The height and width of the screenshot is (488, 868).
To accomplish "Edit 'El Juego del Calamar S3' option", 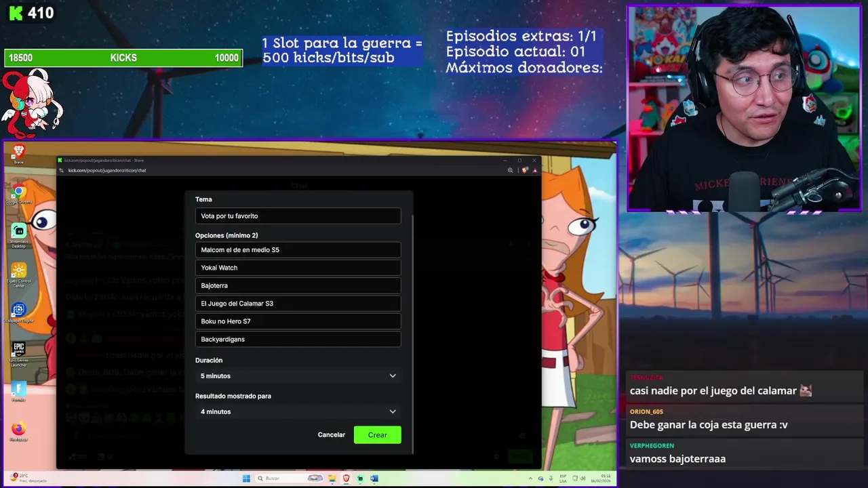I will [298, 304].
